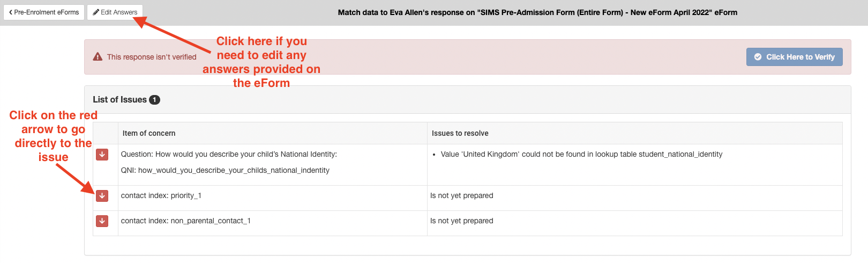The width and height of the screenshot is (868, 263).
Task: Click Here to Verify the response
Action: click(x=794, y=57)
